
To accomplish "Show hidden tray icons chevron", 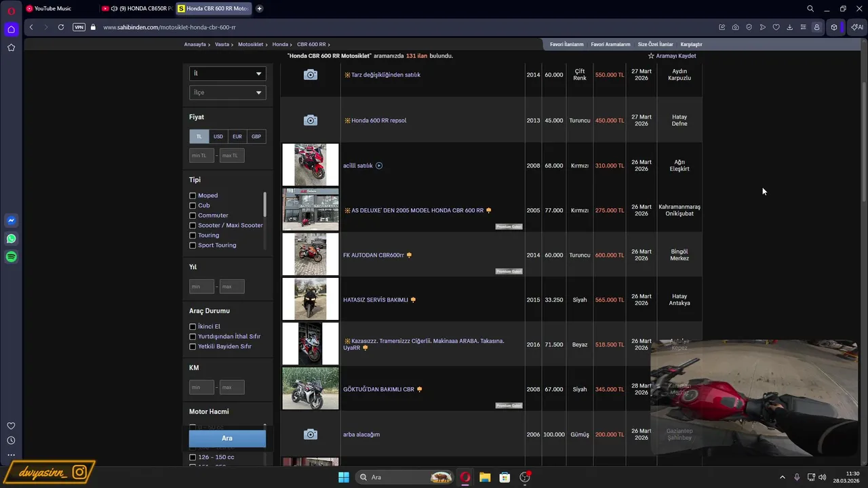I will pos(782,477).
